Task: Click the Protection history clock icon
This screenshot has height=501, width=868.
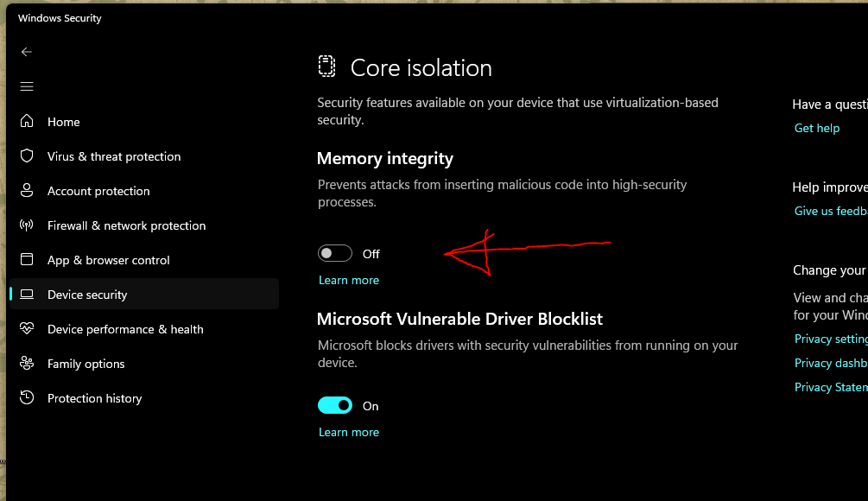Action: tap(27, 397)
